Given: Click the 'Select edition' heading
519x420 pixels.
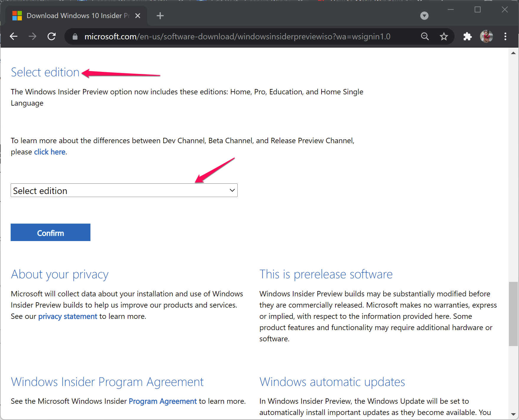Looking at the screenshot, I should [x=45, y=72].
